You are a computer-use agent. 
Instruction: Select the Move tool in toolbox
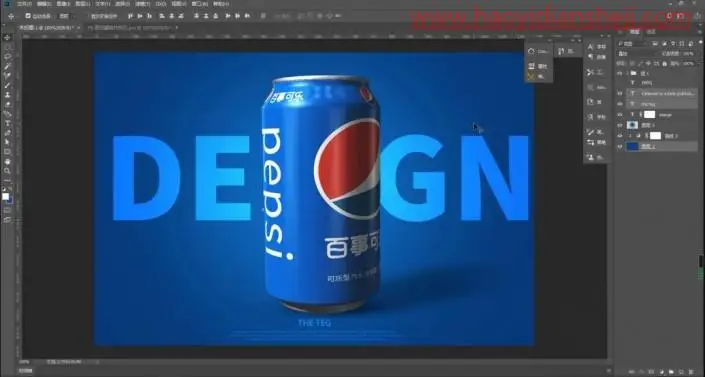click(7, 38)
